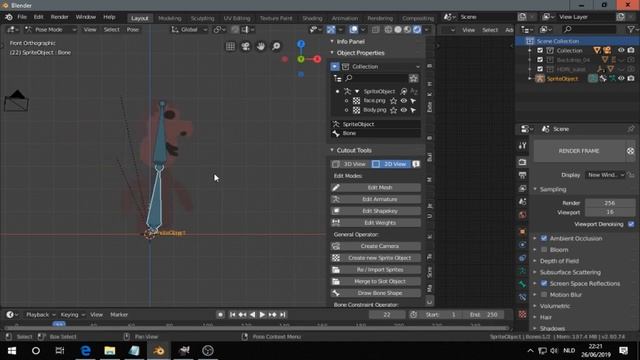
Task: Click the current frame 22 field
Action: [x=387, y=315]
